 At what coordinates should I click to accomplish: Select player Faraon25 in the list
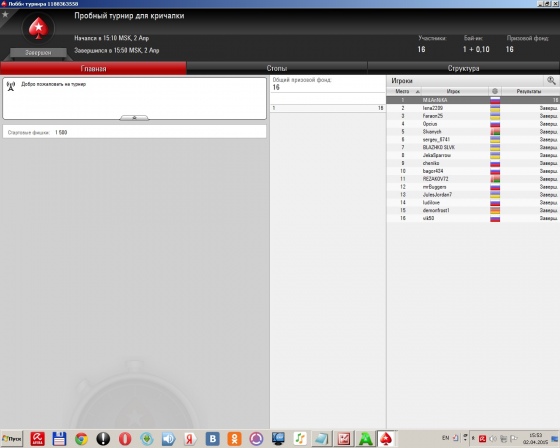coord(472,116)
